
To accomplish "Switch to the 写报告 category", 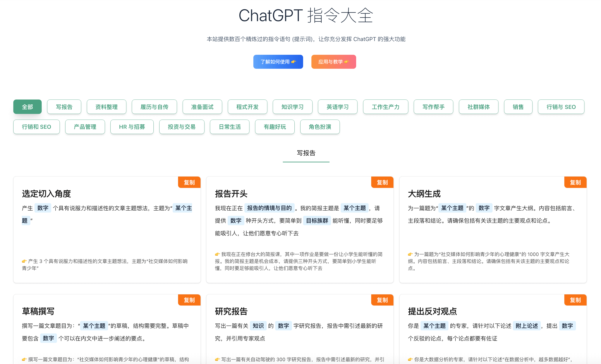I will [64, 107].
